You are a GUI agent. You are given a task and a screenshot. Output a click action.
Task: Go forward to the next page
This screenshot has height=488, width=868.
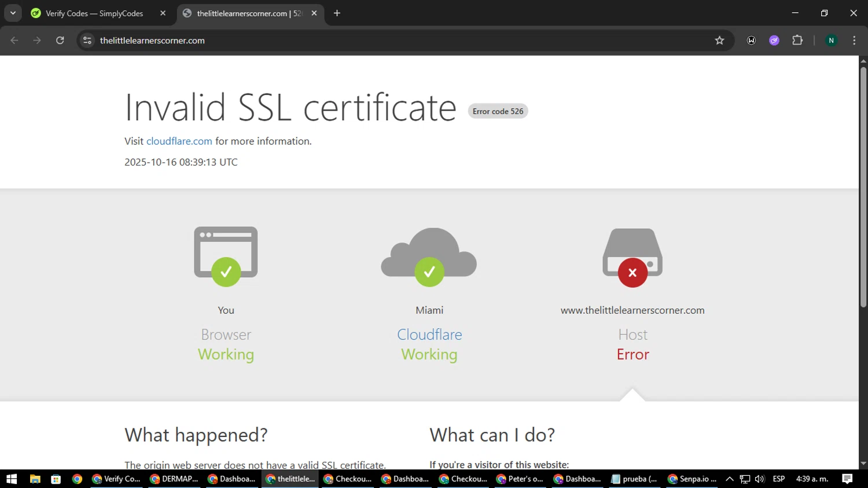click(37, 41)
